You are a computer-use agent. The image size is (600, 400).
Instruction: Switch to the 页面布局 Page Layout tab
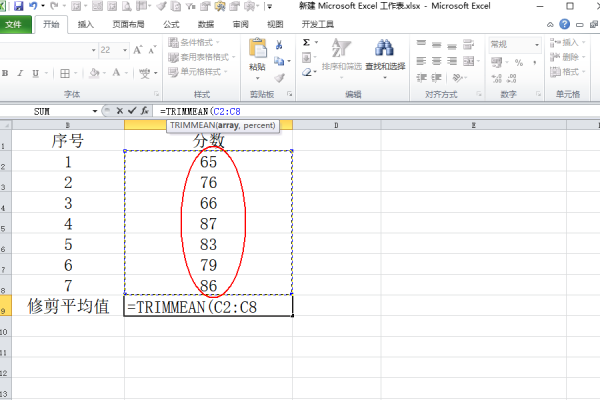tap(128, 24)
